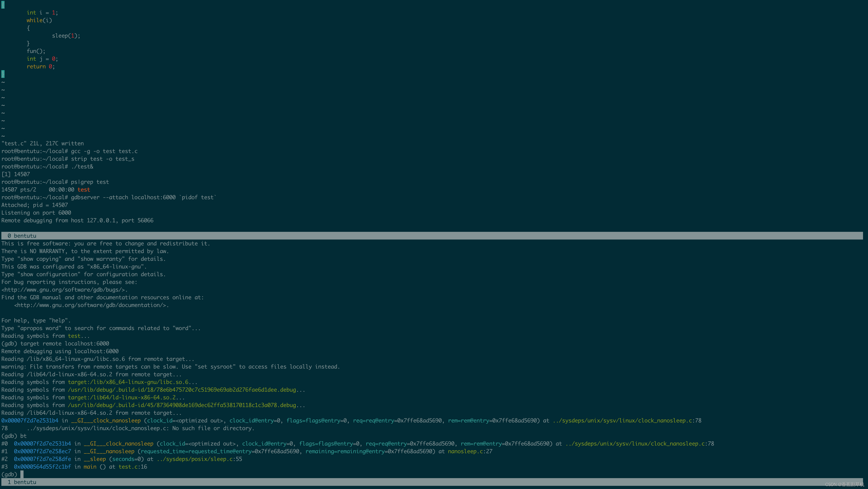Viewport: 868px width, 489px height.
Task: Click the gdb prompt cursor at bottom
Action: coord(22,474)
